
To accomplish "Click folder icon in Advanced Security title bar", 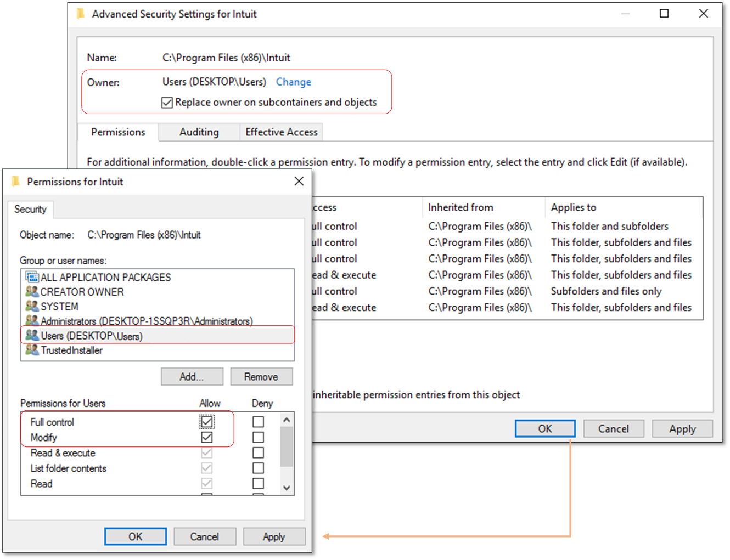I will tap(81, 14).
